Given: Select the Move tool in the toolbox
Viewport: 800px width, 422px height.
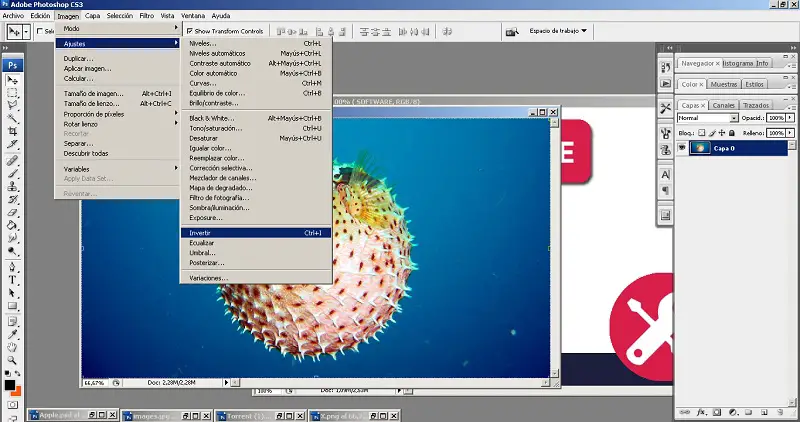Looking at the screenshot, I should point(12,80).
